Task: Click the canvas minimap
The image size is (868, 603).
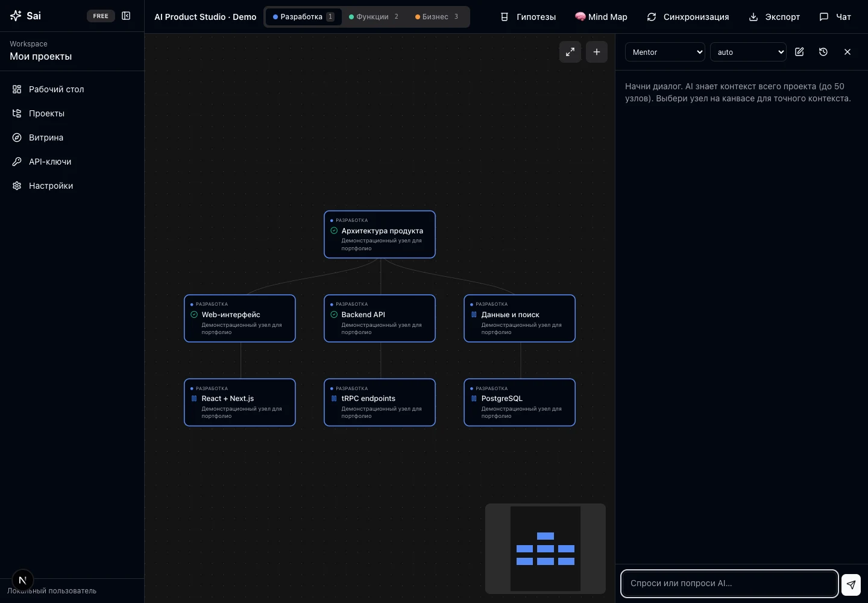Action: pos(546,549)
